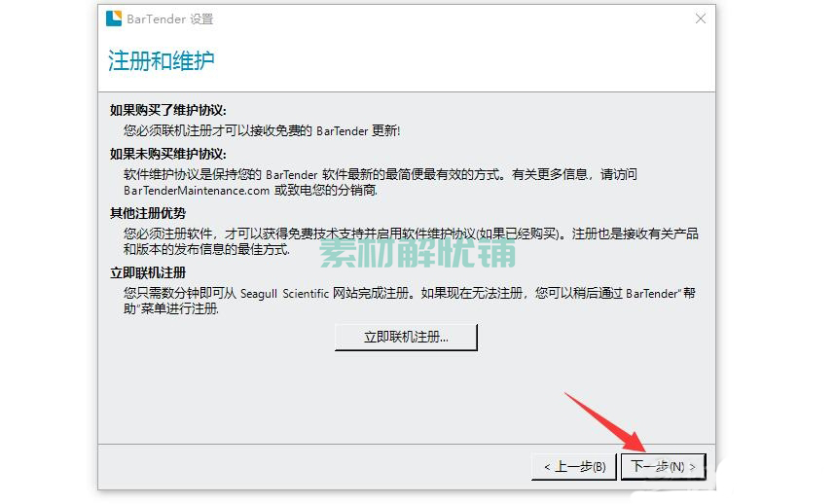835x504 pixels.
Task: Click the 立即联机注册... button
Action: 406,337
